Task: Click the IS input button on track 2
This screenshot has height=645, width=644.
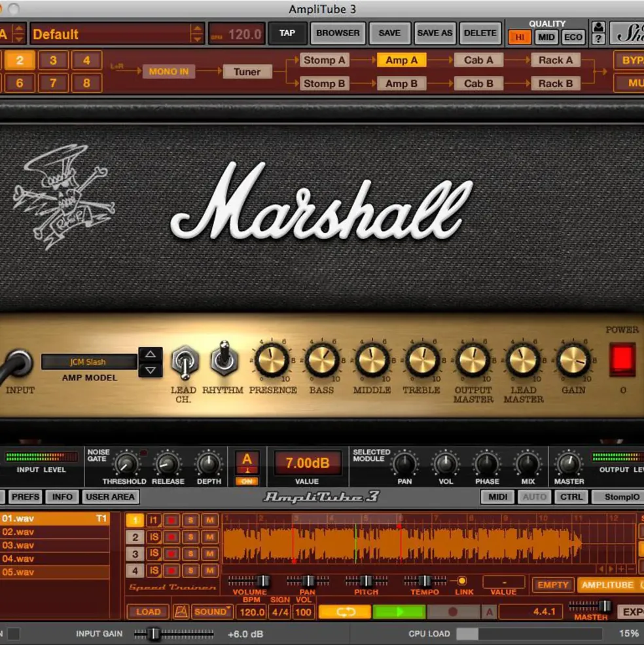Action: [153, 537]
